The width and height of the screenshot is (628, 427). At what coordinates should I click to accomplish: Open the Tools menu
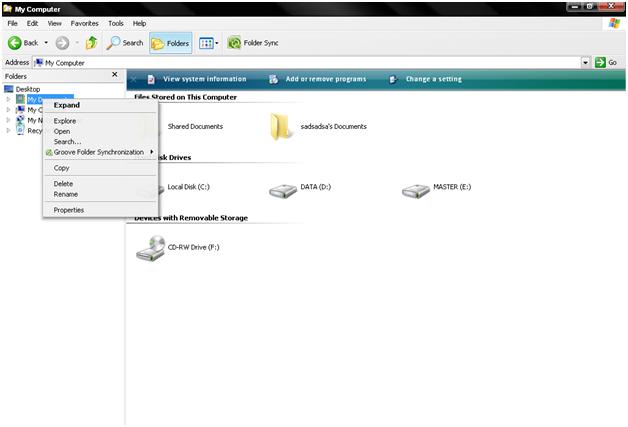(116, 23)
